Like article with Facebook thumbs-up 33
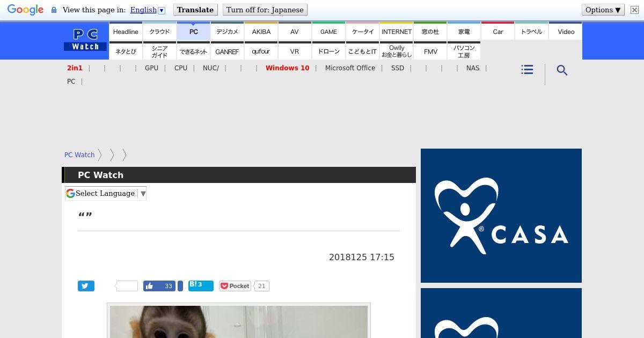This screenshot has height=338, width=644. 159,286
